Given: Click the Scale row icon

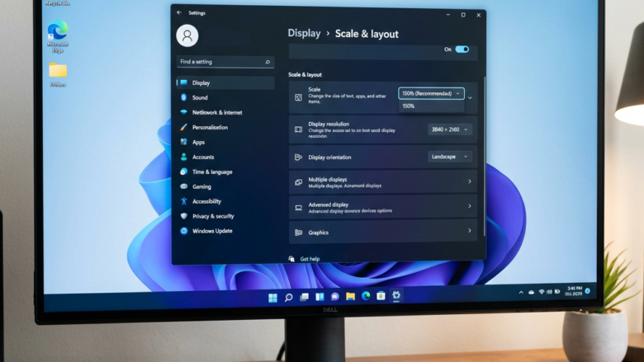Looking at the screenshot, I should click(299, 97).
